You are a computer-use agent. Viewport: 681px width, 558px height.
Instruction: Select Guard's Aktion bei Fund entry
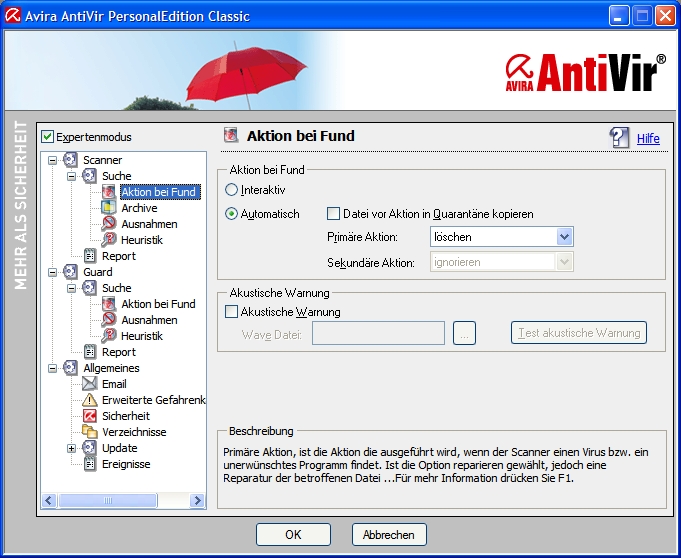[x=158, y=304]
